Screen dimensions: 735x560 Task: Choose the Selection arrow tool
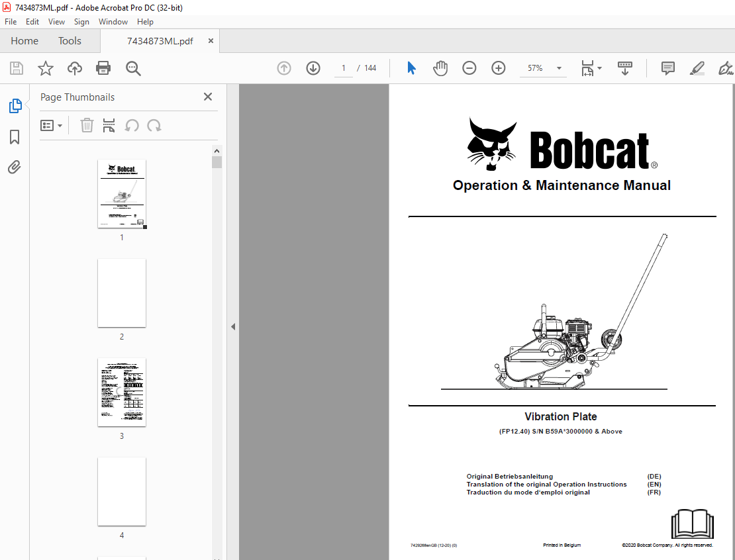click(x=412, y=68)
